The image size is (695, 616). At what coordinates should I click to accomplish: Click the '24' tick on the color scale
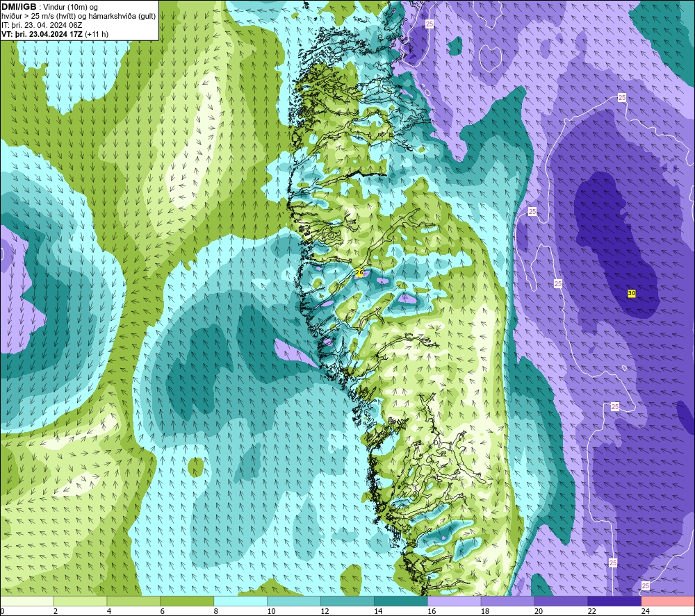(x=646, y=611)
